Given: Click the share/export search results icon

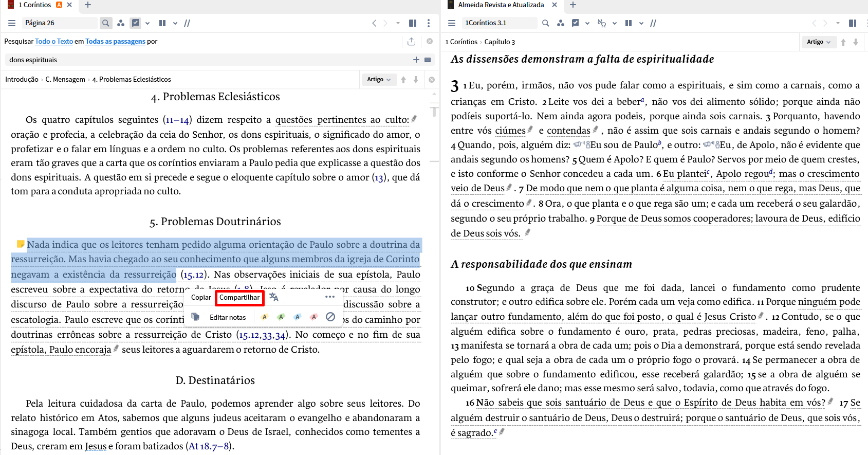Looking at the screenshot, I should coord(411,42).
